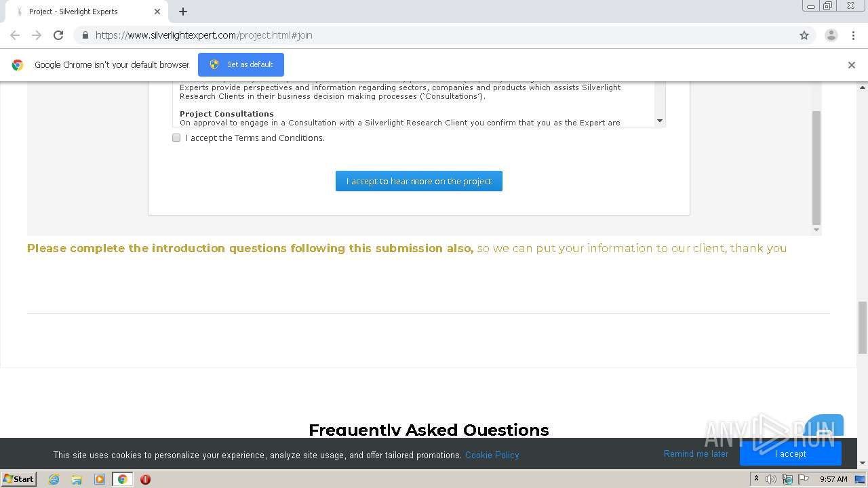The image size is (868, 488).
Task: Open a new tab with plus button
Action: [x=183, y=12]
